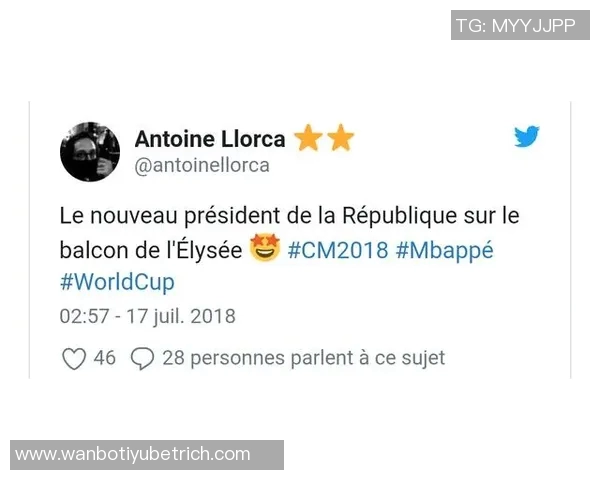
Task: Click the "Le nouveau président" tweet text line
Action: point(289,216)
